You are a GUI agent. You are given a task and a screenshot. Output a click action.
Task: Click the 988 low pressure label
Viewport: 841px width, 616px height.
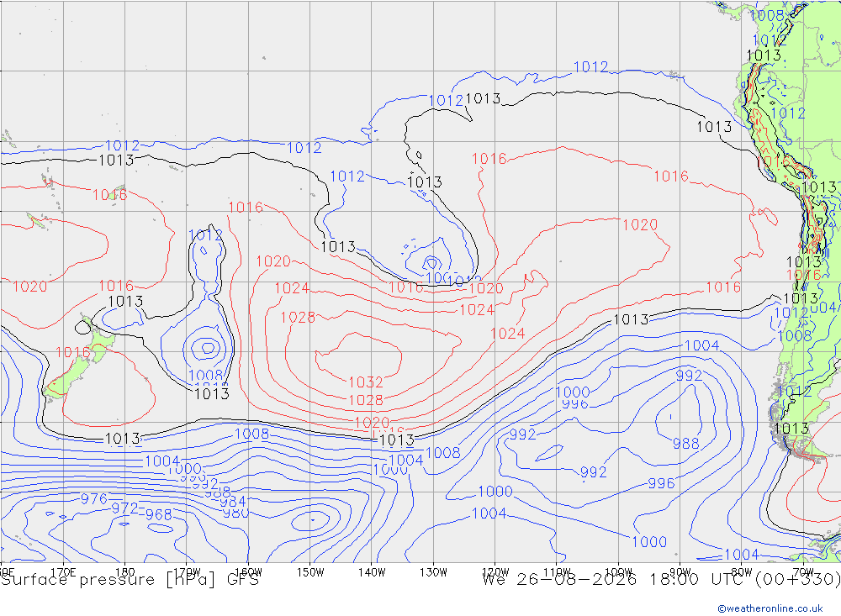pyautogui.click(x=686, y=444)
